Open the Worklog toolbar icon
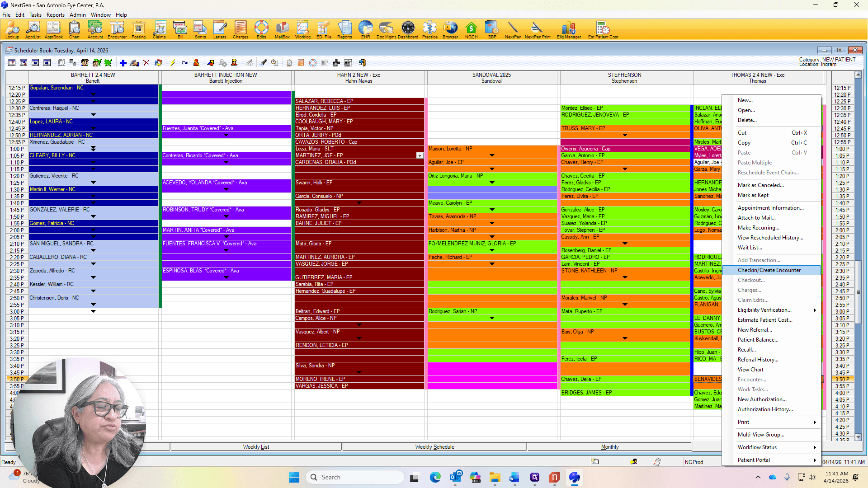The height and width of the screenshot is (488, 868). [x=302, y=30]
